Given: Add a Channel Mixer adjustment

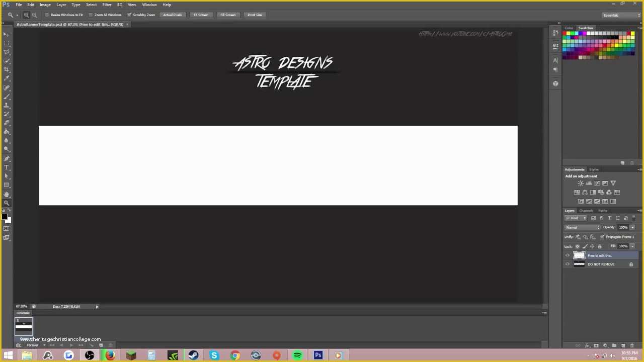Looking at the screenshot, I should pos(609,192).
